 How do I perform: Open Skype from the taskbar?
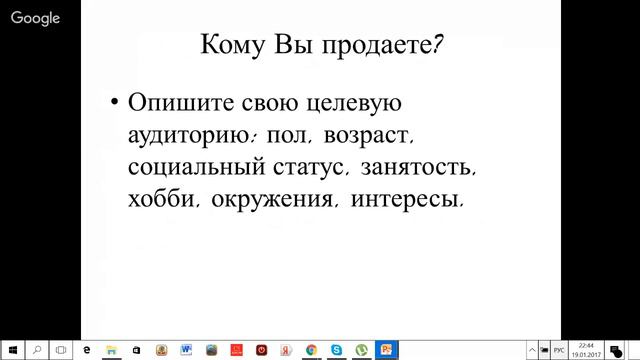click(336, 350)
